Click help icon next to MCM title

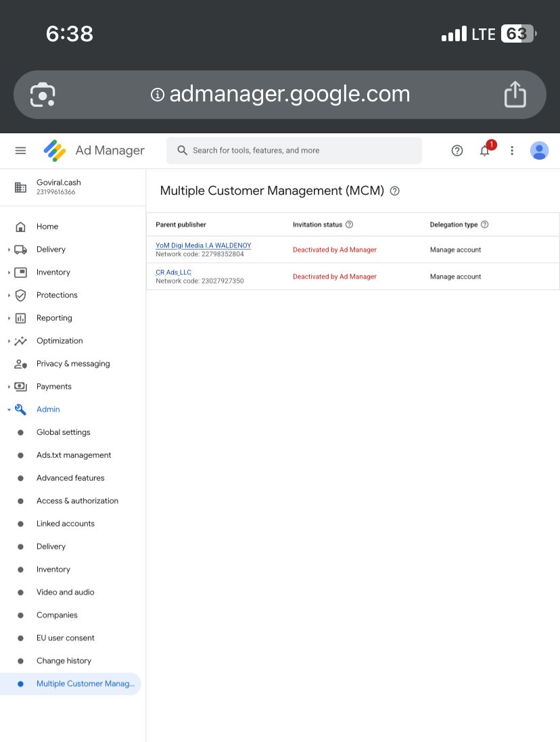(395, 191)
